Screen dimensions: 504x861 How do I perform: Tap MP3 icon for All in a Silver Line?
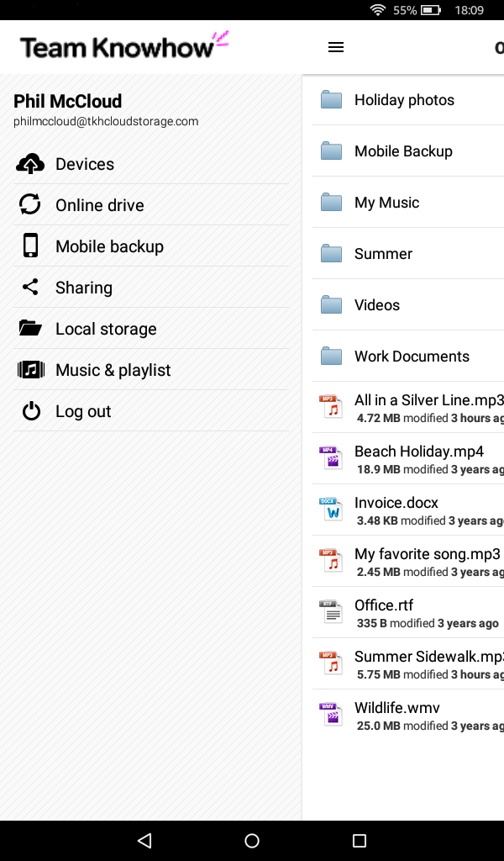[331, 407]
